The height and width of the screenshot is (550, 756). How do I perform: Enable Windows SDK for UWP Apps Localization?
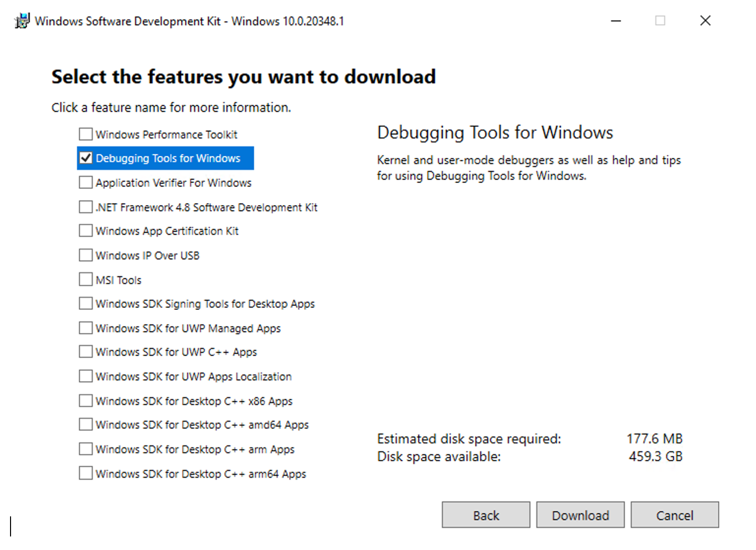tap(85, 375)
